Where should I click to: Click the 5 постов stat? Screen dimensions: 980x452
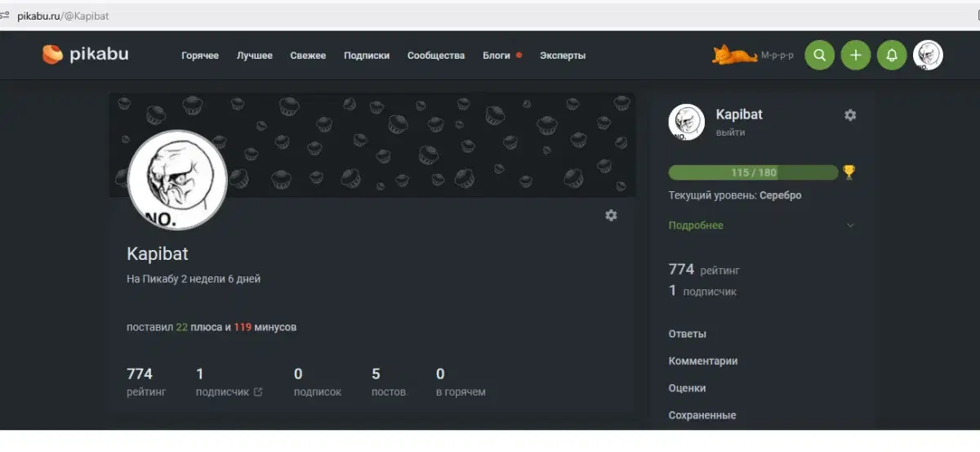point(389,383)
